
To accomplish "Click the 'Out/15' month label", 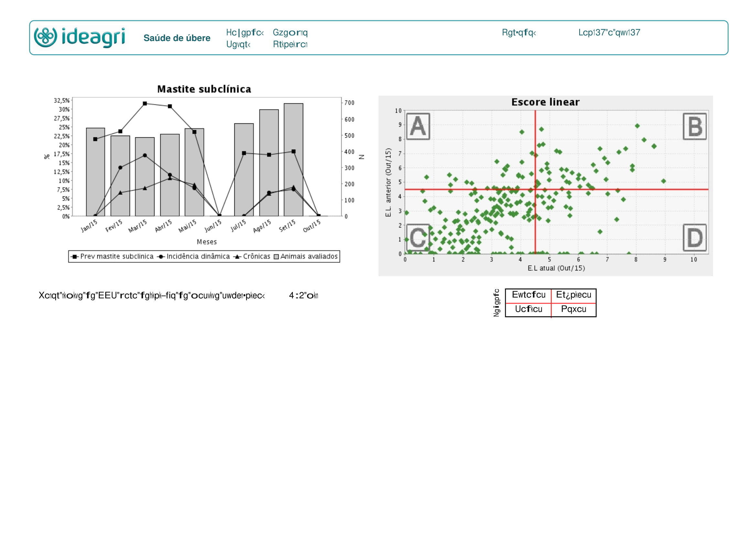I will point(312,226).
